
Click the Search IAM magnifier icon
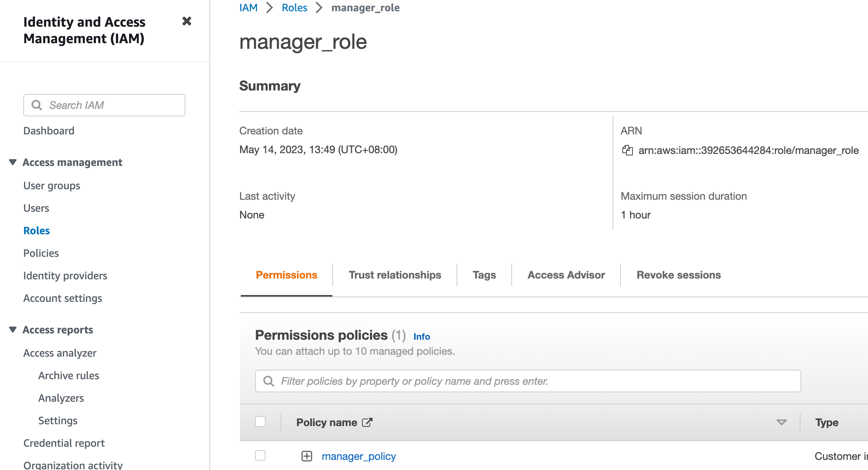click(37, 105)
